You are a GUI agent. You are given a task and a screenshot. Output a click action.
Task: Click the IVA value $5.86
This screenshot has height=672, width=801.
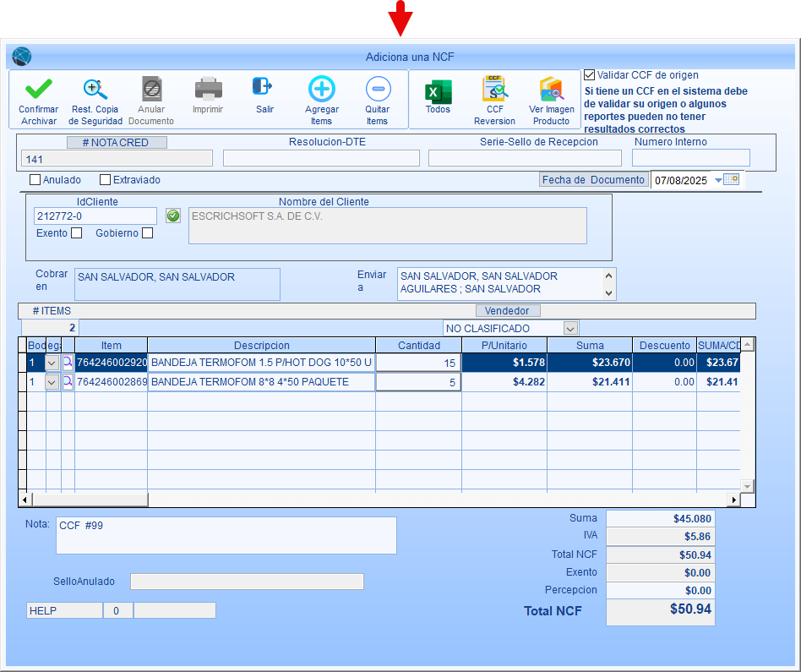point(660,537)
